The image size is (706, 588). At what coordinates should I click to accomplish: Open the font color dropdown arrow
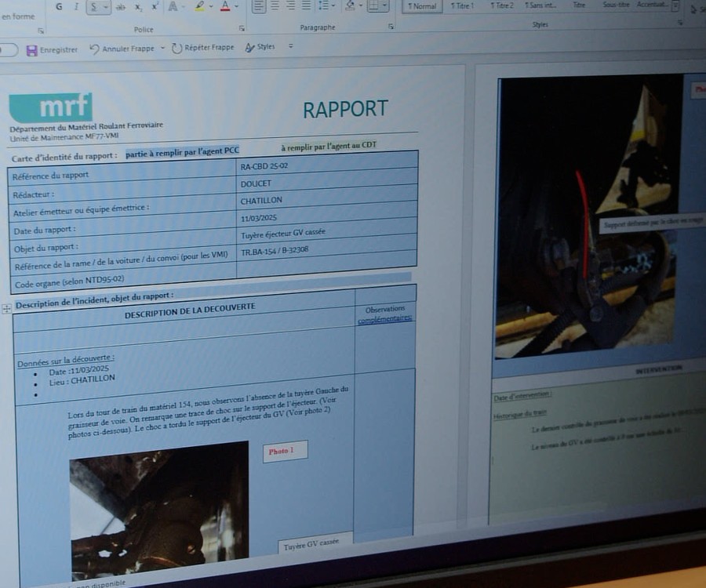click(237, 6)
